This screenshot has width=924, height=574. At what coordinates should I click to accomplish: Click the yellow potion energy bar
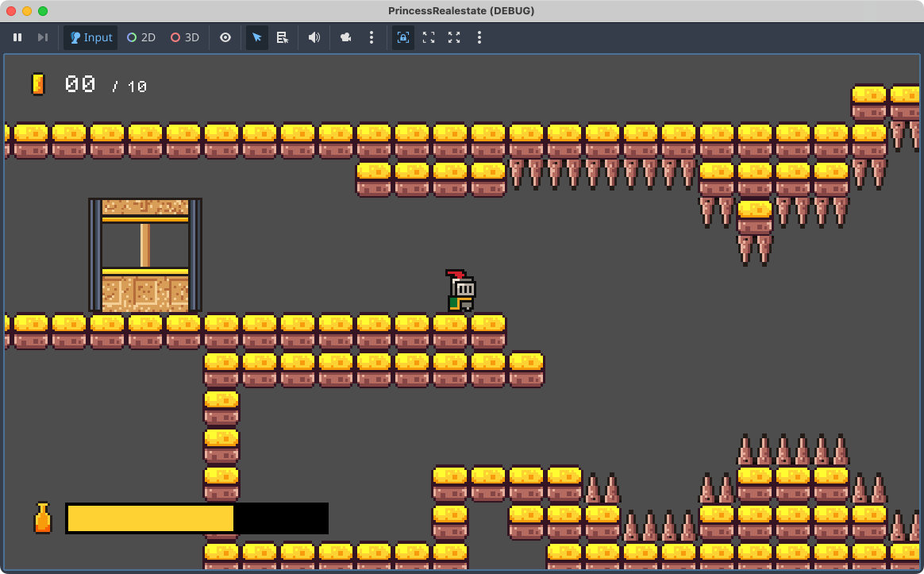point(151,518)
